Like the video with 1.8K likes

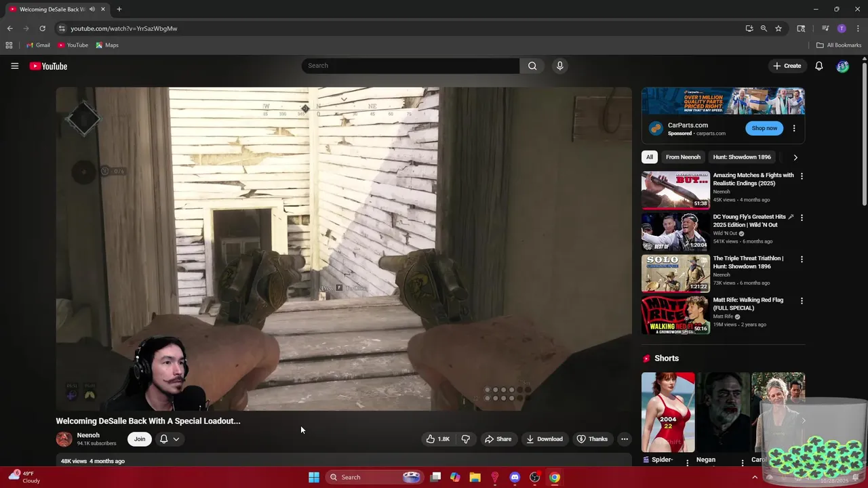[x=438, y=439]
